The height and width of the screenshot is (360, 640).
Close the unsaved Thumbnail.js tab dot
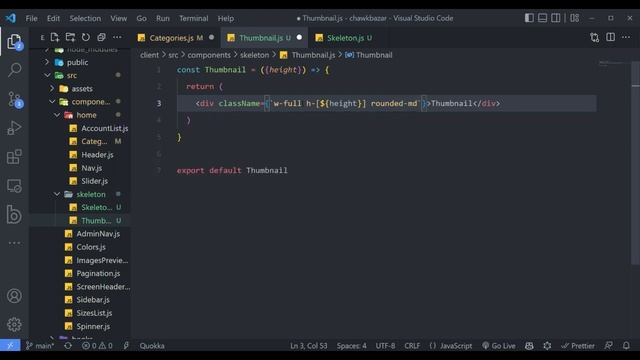click(x=299, y=38)
